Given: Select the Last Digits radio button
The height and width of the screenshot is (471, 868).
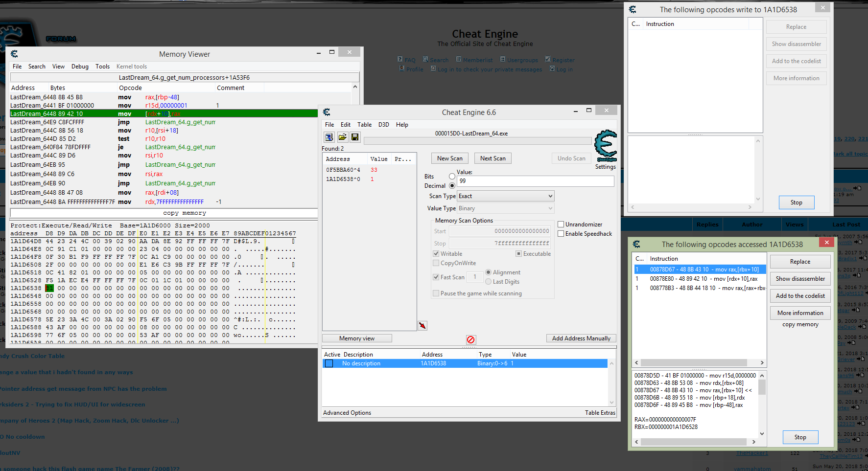Looking at the screenshot, I should 488,282.
